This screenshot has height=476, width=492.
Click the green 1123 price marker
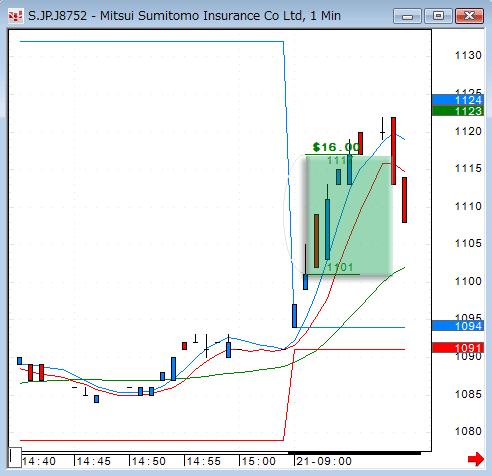tap(458, 111)
